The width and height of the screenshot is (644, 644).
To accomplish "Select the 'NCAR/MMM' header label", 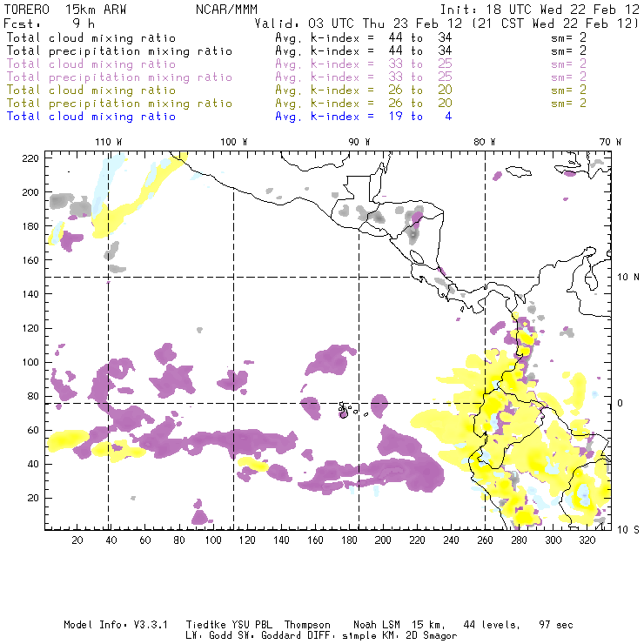I will click(x=226, y=9).
